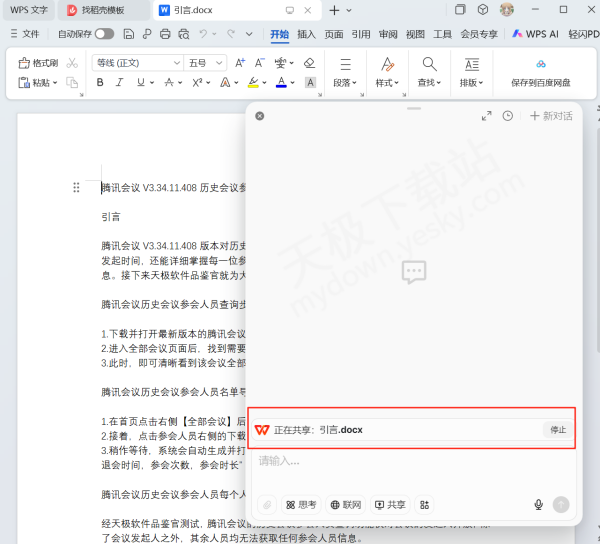Click the paragraph drag handle dots
The image size is (600, 544).
(x=76, y=187)
